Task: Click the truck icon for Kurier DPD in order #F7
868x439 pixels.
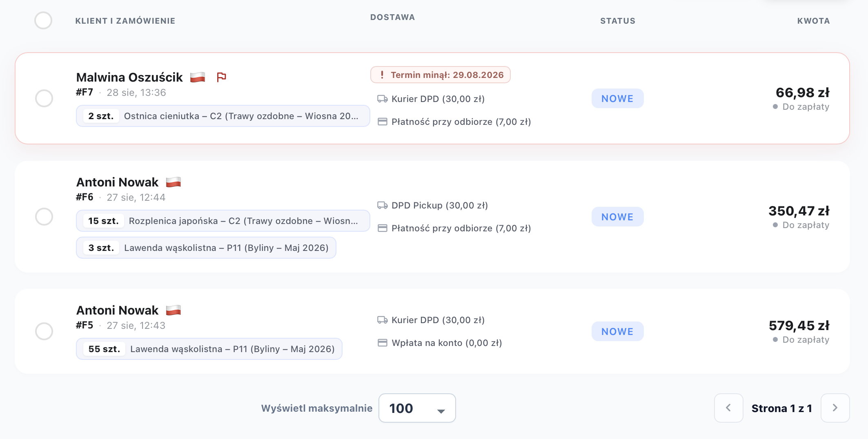Action: click(x=383, y=99)
